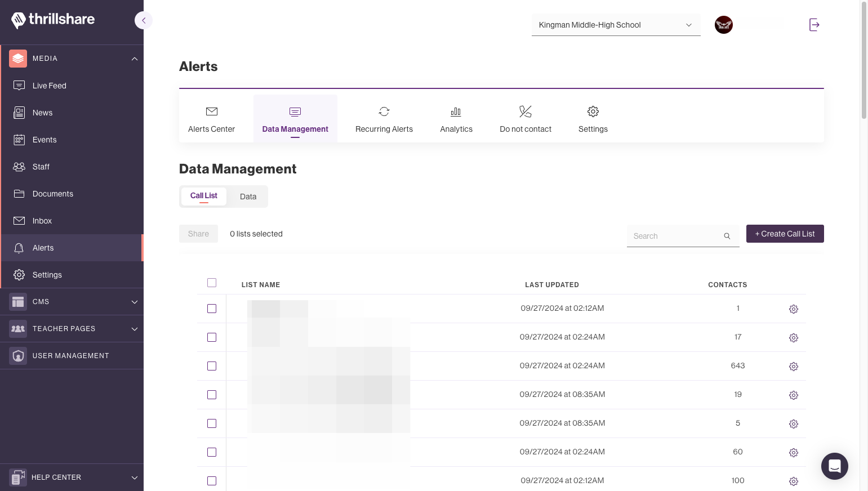Screen dimensions: 868x491
Task: Open the chat support bubble
Action: (835, 466)
